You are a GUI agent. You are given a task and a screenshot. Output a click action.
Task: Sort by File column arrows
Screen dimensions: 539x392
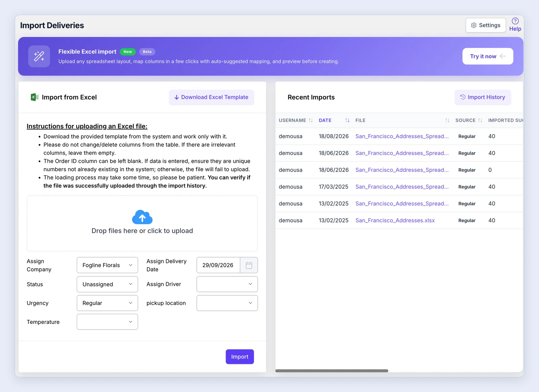(x=447, y=120)
